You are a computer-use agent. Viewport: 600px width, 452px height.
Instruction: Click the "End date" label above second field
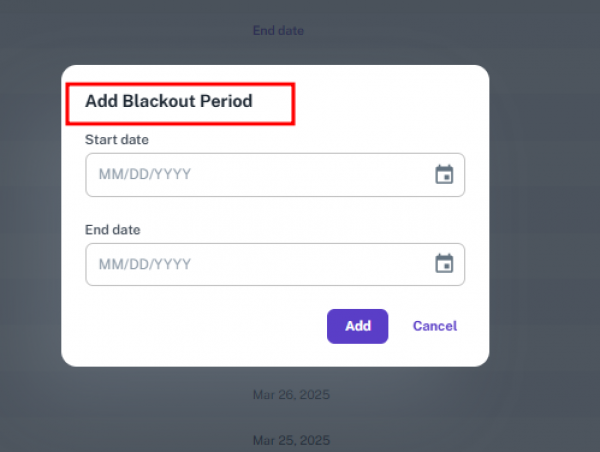tap(113, 230)
